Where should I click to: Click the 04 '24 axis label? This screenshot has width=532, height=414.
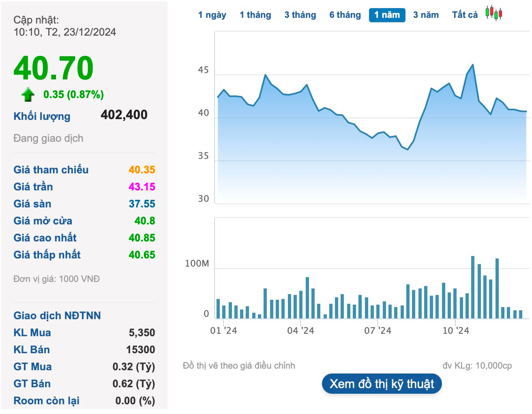coord(300,331)
